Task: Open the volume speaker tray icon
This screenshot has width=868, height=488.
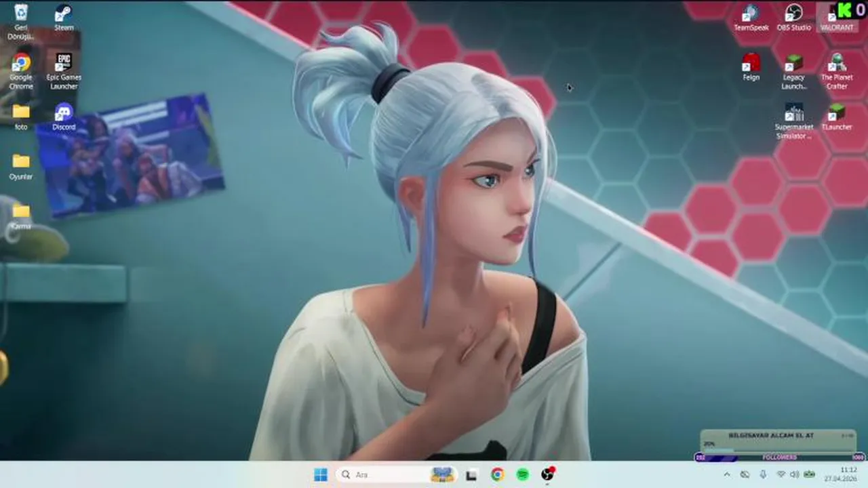Action: click(793, 474)
